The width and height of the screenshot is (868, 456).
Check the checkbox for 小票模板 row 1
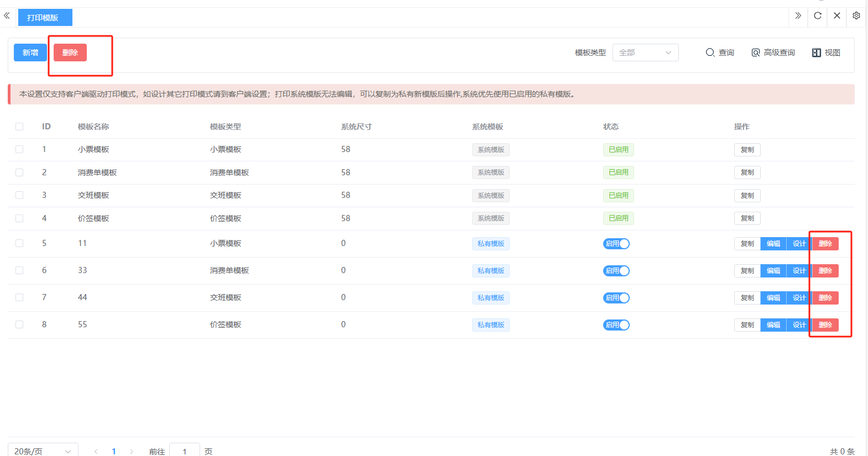point(19,149)
